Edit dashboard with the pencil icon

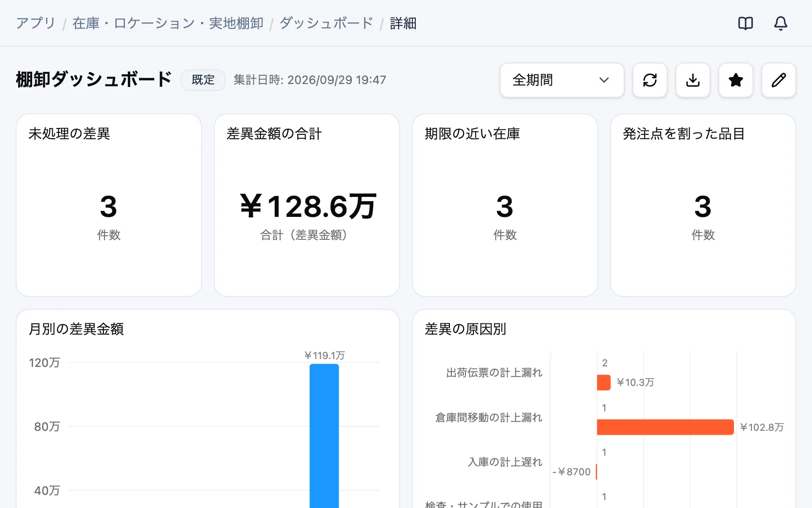pyautogui.click(x=779, y=80)
